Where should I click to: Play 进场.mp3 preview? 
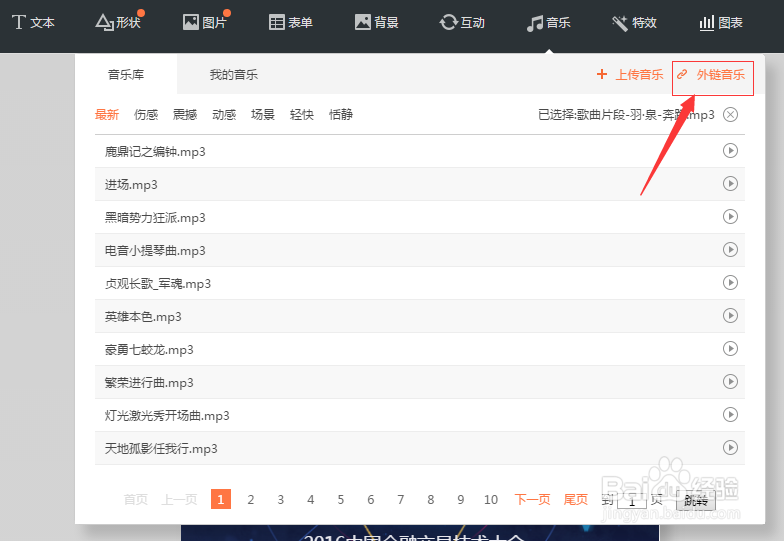click(730, 184)
